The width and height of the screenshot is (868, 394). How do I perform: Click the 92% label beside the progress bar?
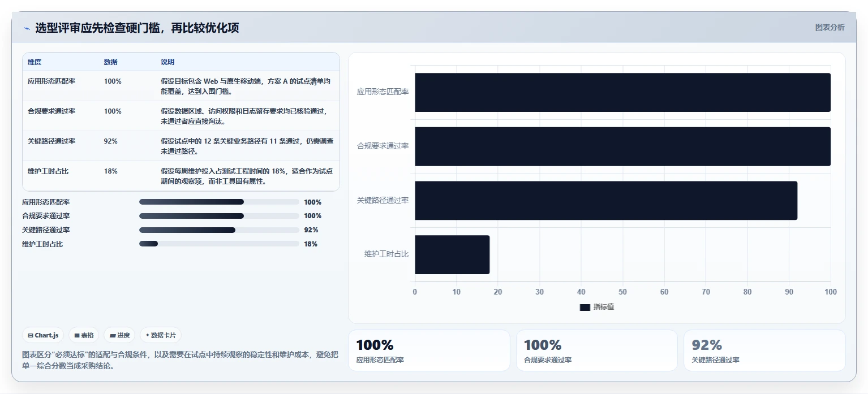click(x=311, y=230)
